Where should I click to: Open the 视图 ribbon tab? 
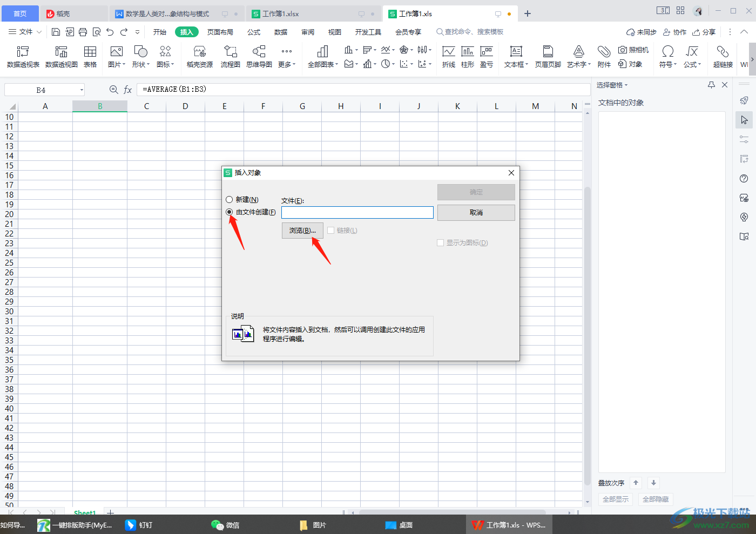335,32
